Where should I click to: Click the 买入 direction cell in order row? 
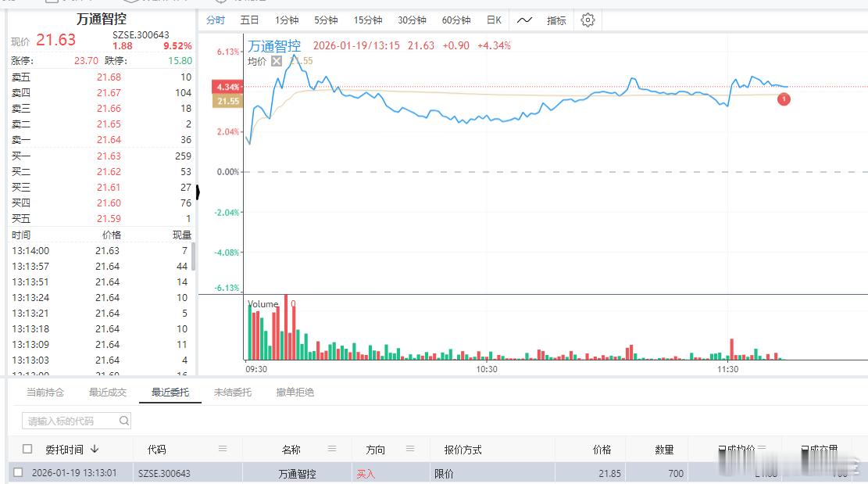pyautogui.click(x=366, y=474)
